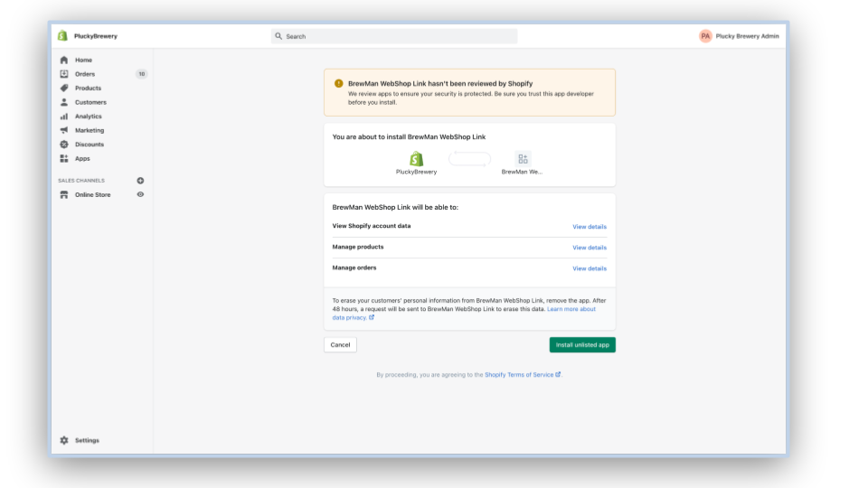The height and width of the screenshot is (488, 868).
Task: Click the 'Manage products' permission label
Action: coord(358,247)
